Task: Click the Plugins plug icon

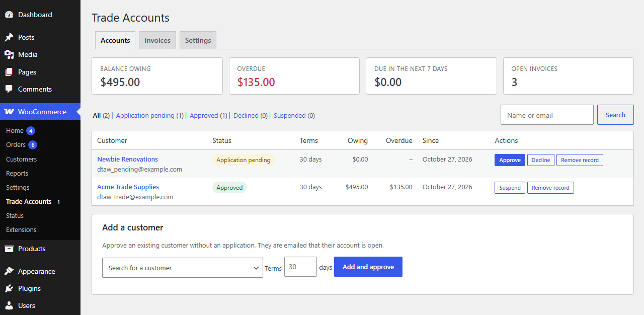Action: click(x=9, y=288)
